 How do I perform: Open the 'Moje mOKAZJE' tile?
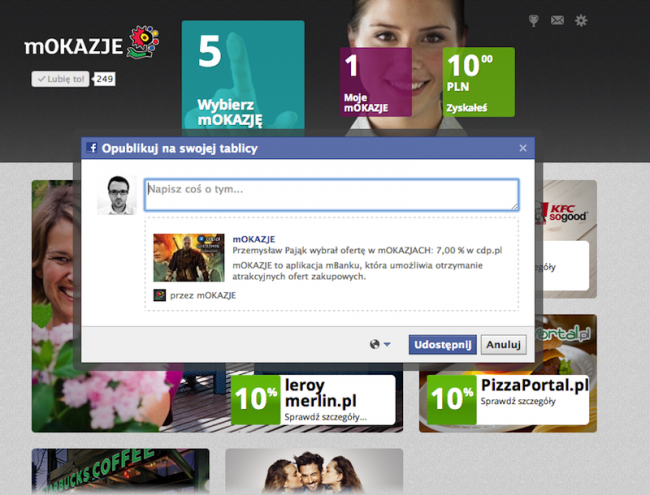click(x=376, y=82)
